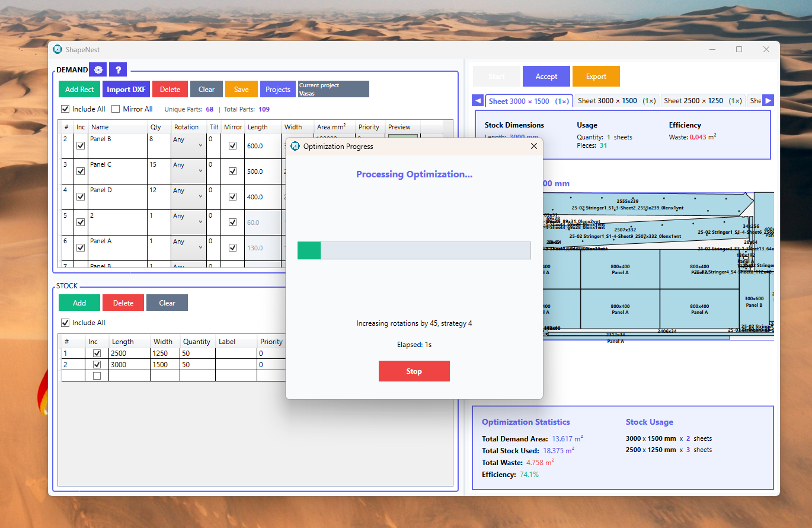This screenshot has height=528, width=812.
Task: Click the optimization progress bar
Action: click(x=414, y=250)
